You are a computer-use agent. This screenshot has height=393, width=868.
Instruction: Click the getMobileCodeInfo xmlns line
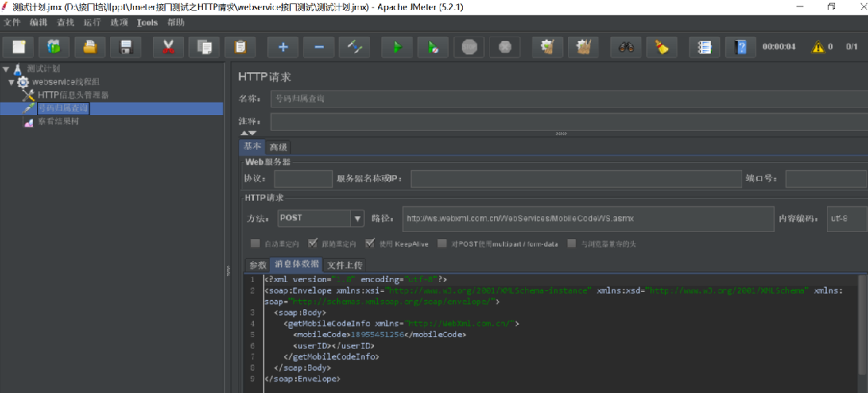click(x=401, y=323)
